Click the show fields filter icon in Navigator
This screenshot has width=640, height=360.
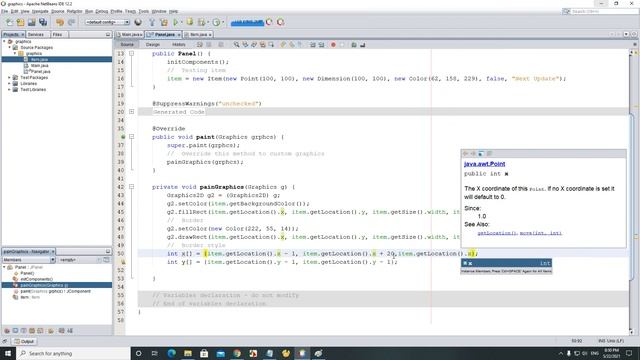coord(15,331)
